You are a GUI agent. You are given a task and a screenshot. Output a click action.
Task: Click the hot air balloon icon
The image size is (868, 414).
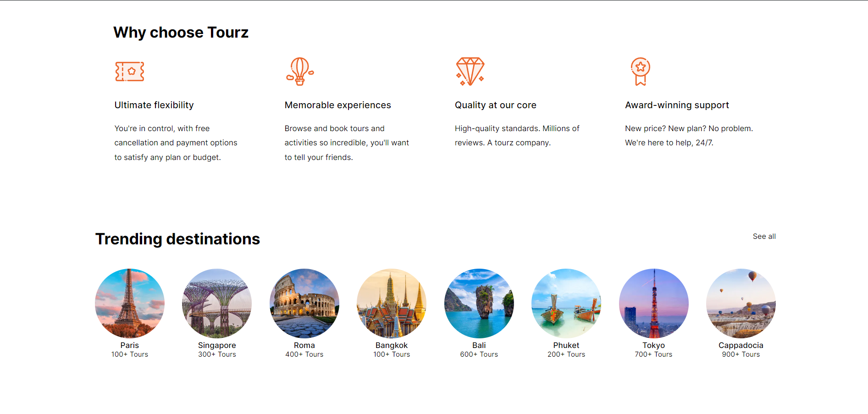(300, 72)
